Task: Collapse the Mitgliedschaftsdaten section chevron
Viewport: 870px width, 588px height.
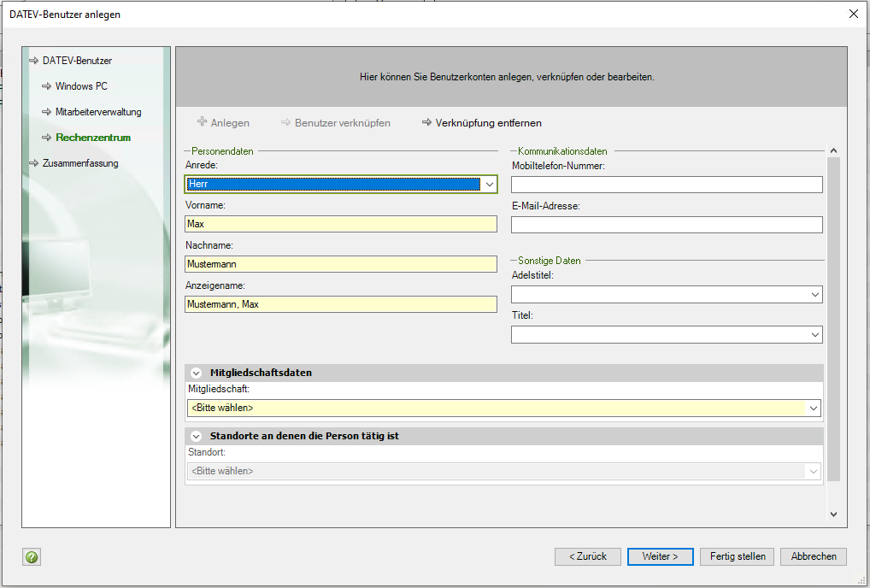Action: pos(196,373)
